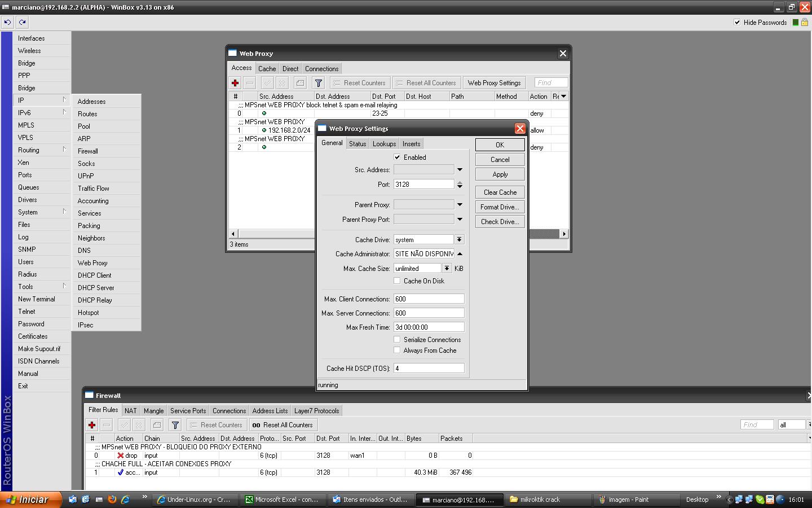812x508 pixels.
Task: Click the Web Proxy list right scroll arrow
Action: [563, 234]
